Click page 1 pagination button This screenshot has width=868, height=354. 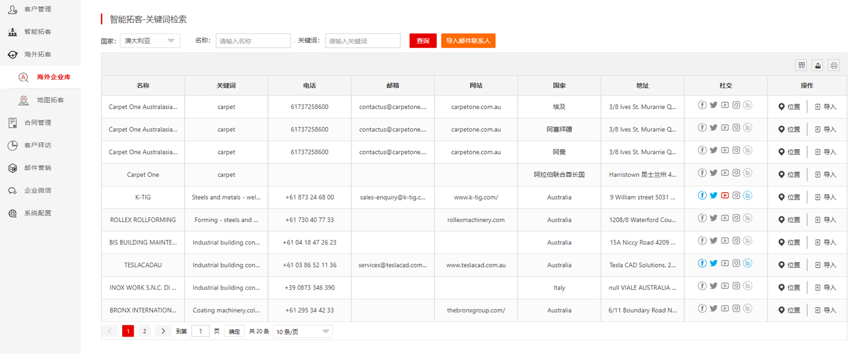click(x=128, y=331)
